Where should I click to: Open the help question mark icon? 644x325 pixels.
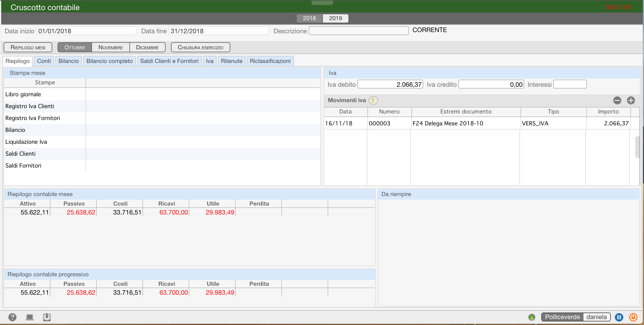tap(12, 317)
